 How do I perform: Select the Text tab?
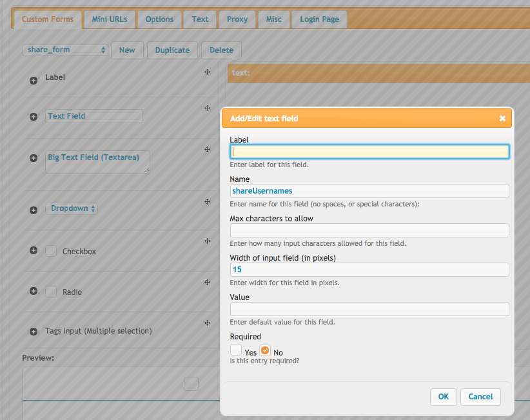200,19
